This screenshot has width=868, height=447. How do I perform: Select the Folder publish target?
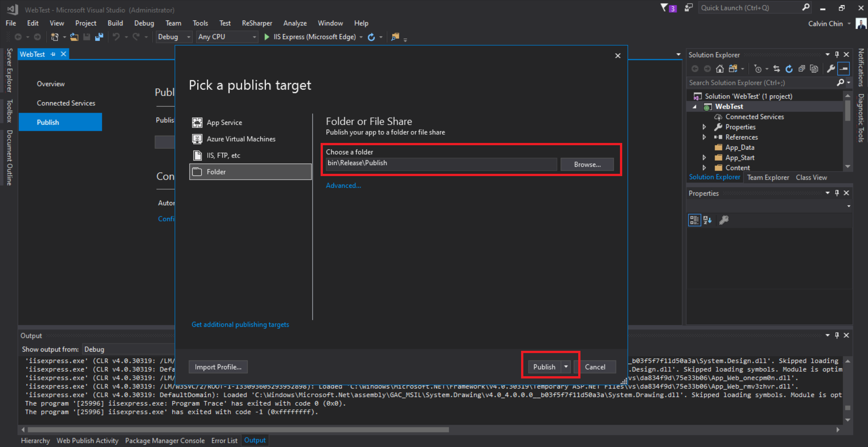click(x=250, y=172)
